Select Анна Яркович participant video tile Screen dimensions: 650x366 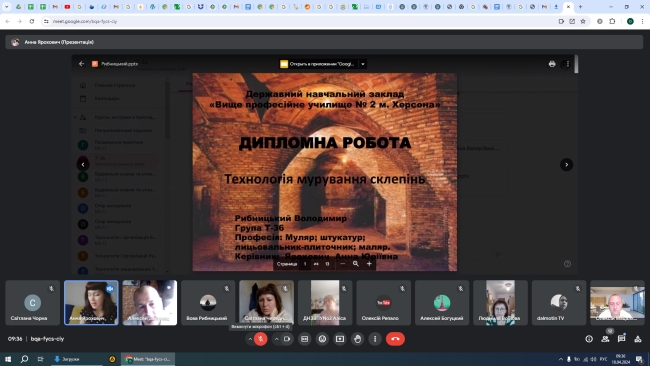(x=91, y=303)
